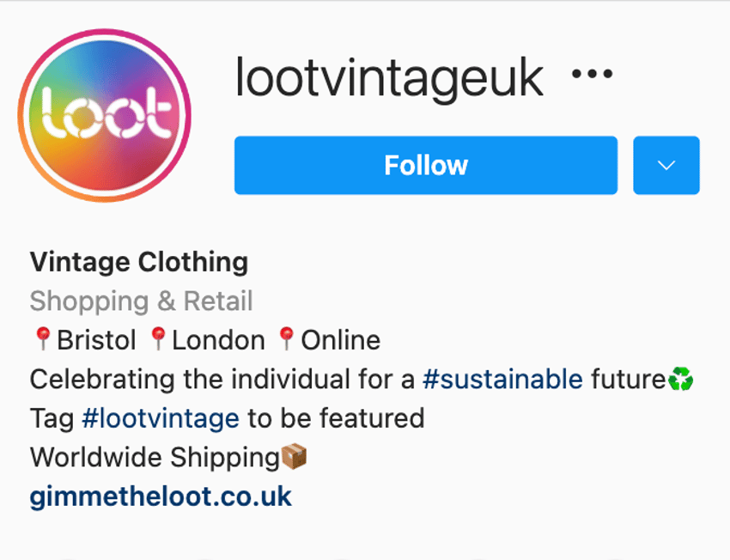Click the Vintage Clothing profile name

(139, 262)
